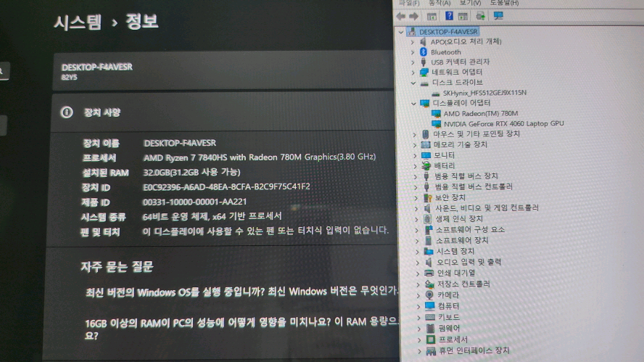
Task: Select the AMD Radeon(TM) 780M adapter
Action: 481,113
